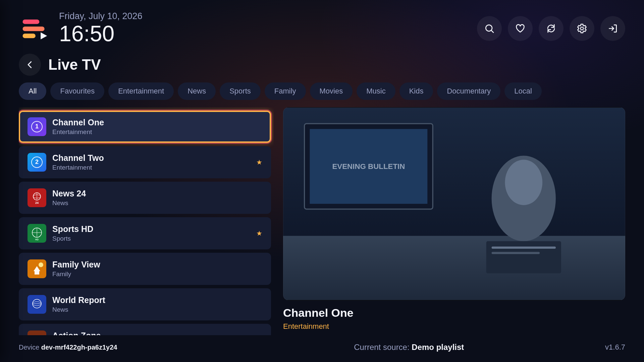Click the Evening Bulletin video preview
The image size is (644, 362).
click(x=454, y=204)
